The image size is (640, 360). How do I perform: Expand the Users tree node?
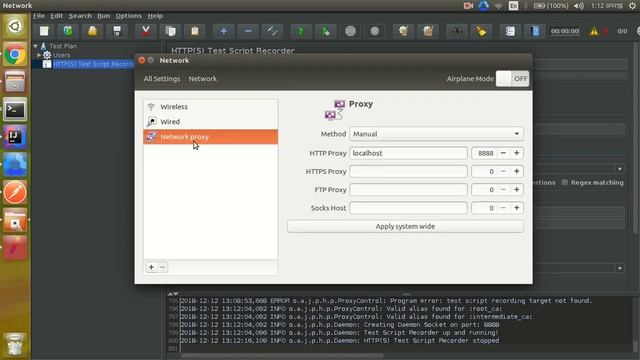[39, 55]
